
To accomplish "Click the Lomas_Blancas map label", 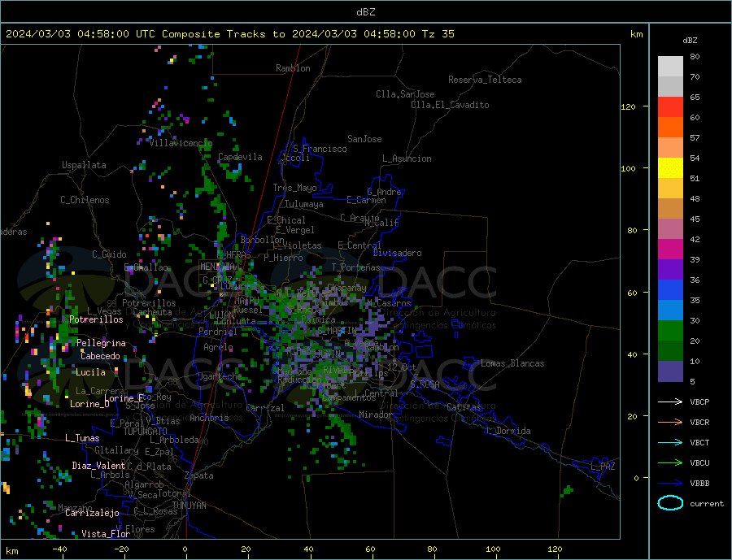I will [512, 363].
